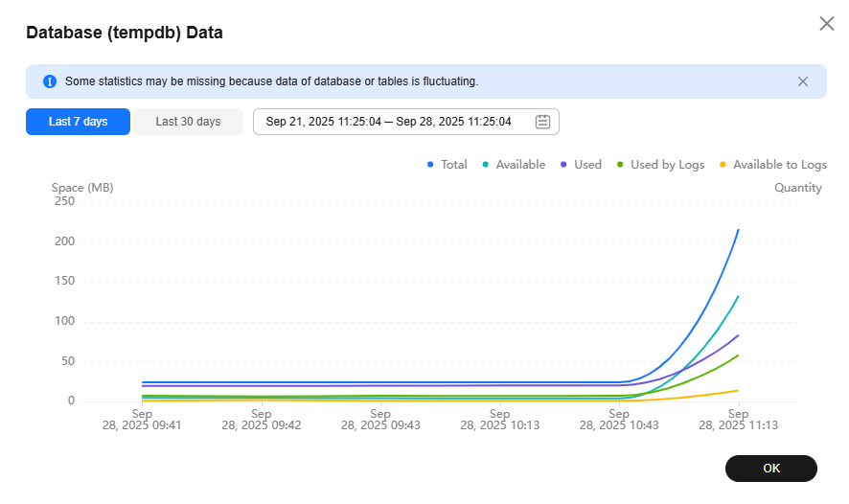Click the blue info icon in banner
The width and height of the screenshot is (849, 504).
click(50, 81)
